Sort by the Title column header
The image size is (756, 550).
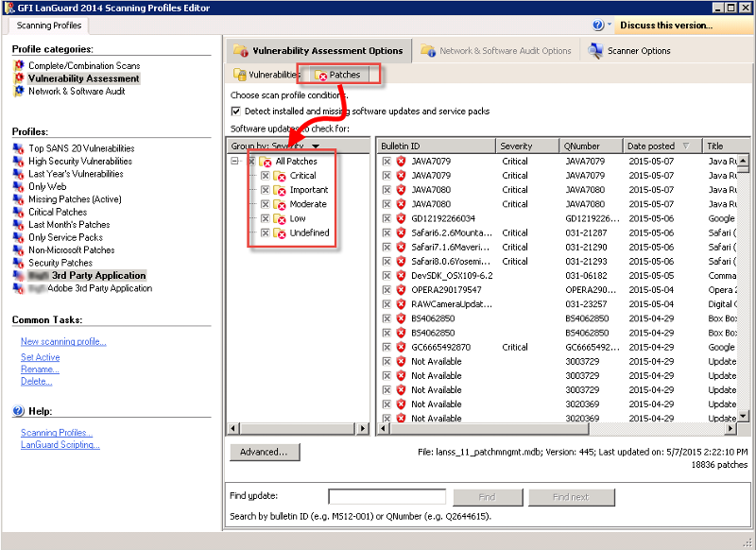[x=726, y=146]
